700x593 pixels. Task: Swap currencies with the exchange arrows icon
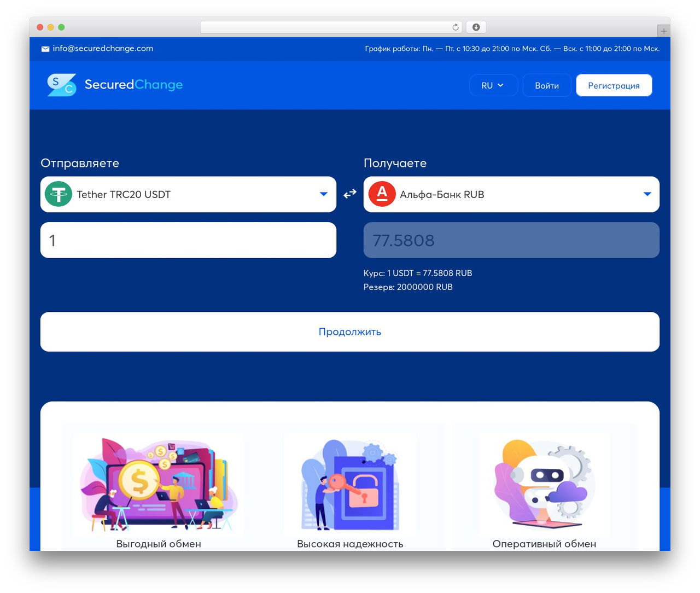click(350, 194)
